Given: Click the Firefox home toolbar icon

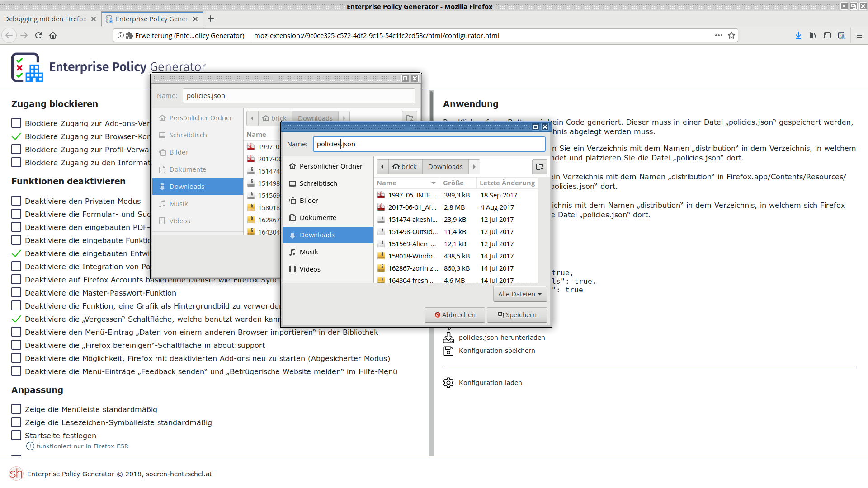Looking at the screenshot, I should click(x=53, y=35).
